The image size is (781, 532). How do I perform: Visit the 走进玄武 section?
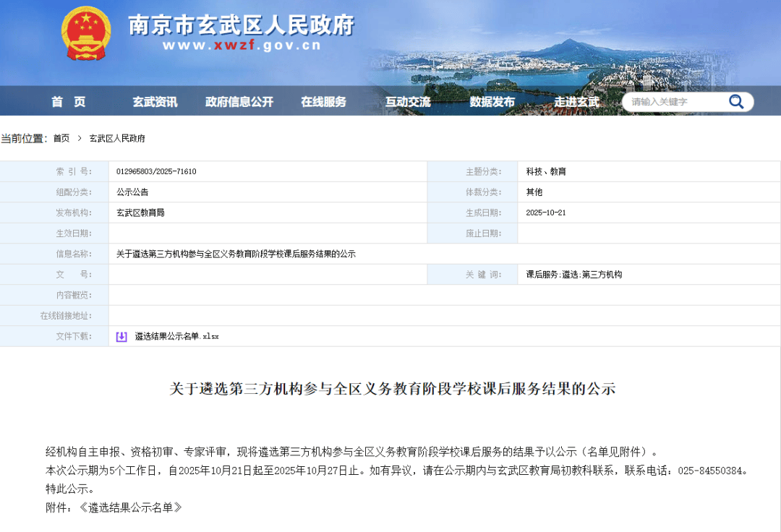tap(576, 102)
